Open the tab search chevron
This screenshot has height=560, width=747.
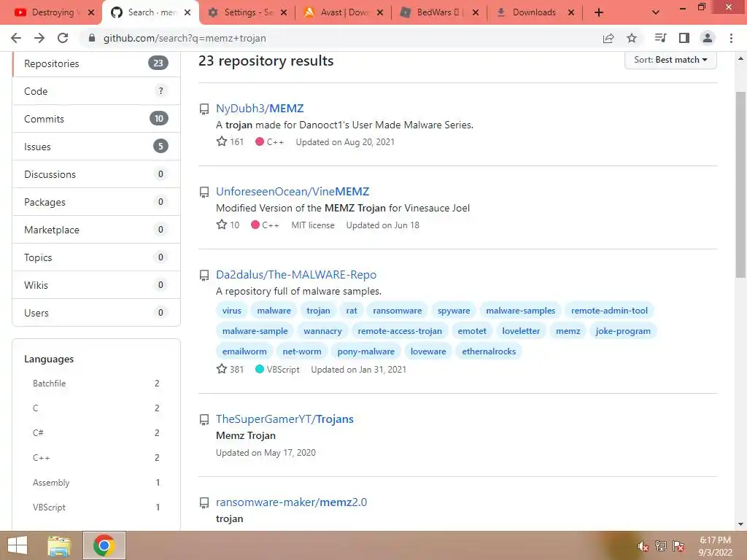[x=656, y=12]
